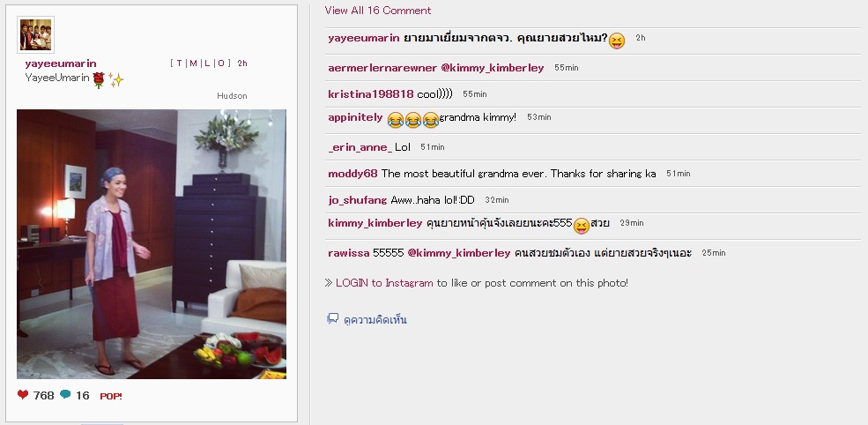The image size is (868, 425).
Task: Select the M link in the bracket menu
Action: click(193, 63)
